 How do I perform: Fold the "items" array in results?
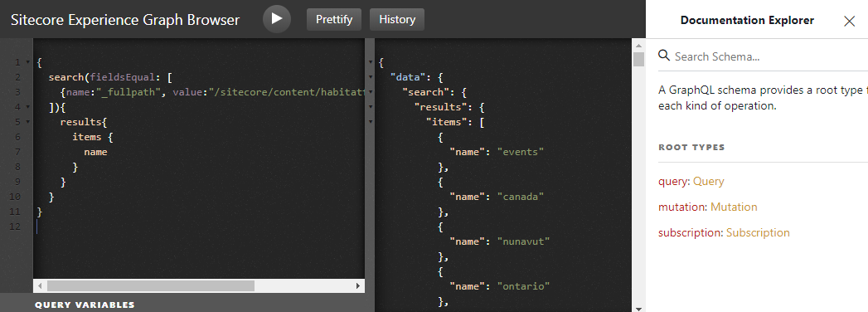pyautogui.click(x=371, y=122)
